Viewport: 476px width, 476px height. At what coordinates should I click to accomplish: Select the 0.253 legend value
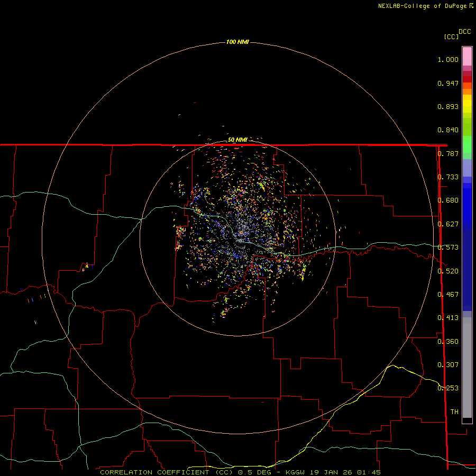[x=448, y=388]
